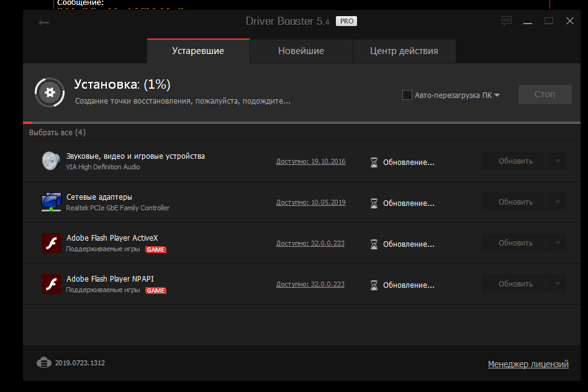Click the Driver Booster 5.4 title
The width and height of the screenshot is (588, 392).
[x=287, y=21]
